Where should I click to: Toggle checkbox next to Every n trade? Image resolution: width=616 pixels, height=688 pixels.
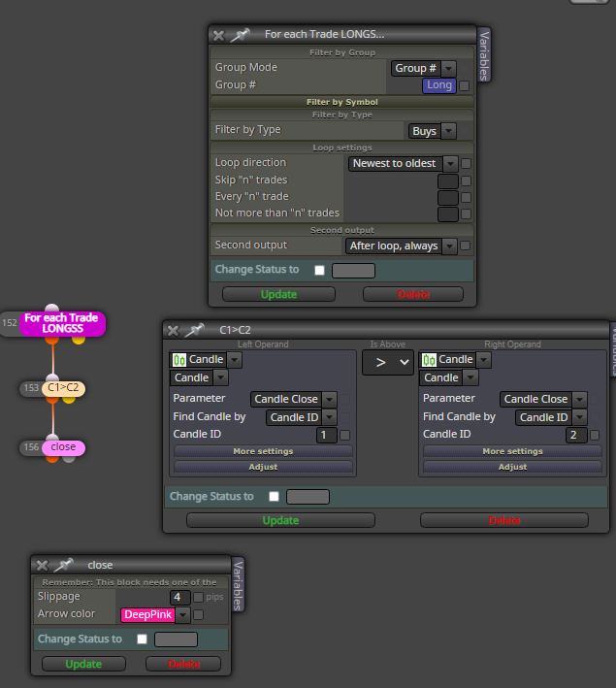coord(466,197)
